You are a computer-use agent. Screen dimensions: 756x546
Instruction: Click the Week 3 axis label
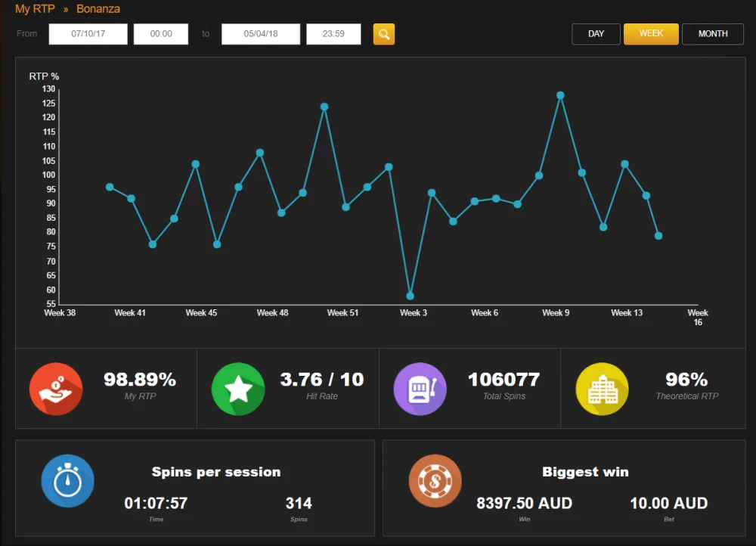click(x=414, y=312)
